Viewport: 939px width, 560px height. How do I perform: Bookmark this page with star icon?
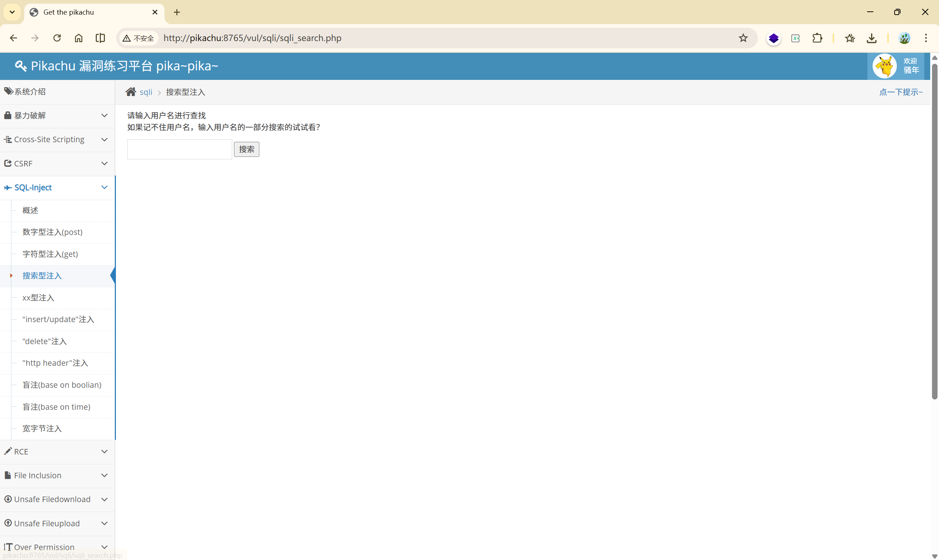coord(743,38)
